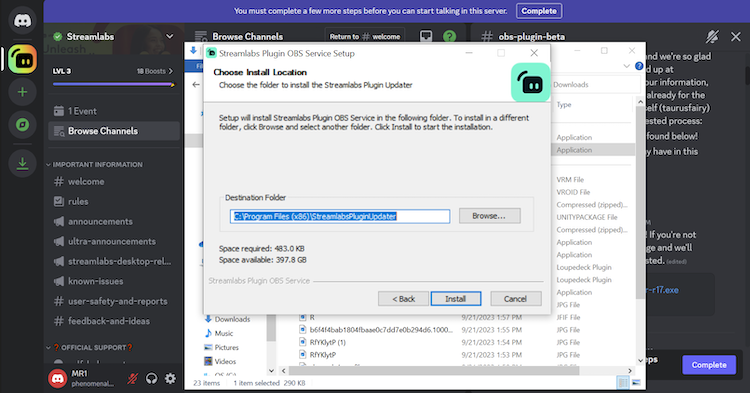This screenshot has height=393, width=750.
Task: Click the Install button
Action: pos(455,299)
